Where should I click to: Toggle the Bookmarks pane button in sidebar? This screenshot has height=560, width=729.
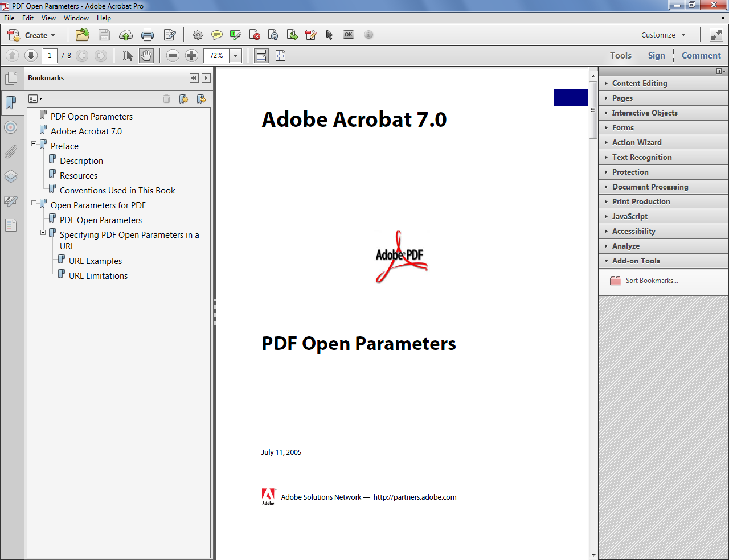coord(11,102)
